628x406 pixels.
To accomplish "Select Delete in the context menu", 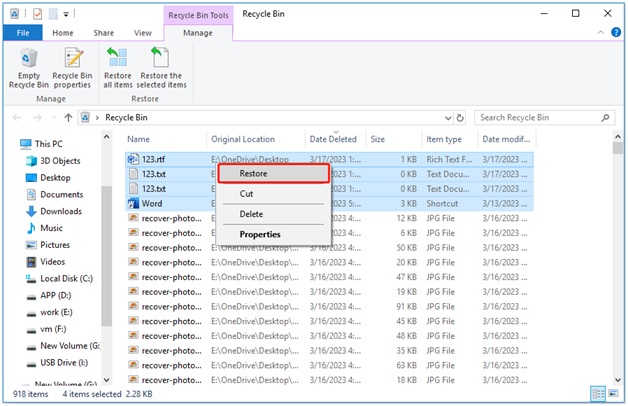I will [251, 213].
